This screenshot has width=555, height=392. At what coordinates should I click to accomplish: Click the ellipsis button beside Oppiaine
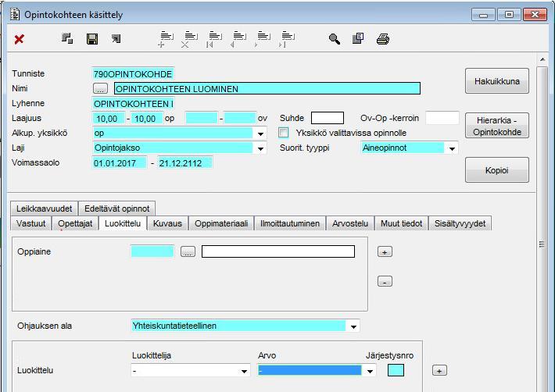click(x=188, y=251)
